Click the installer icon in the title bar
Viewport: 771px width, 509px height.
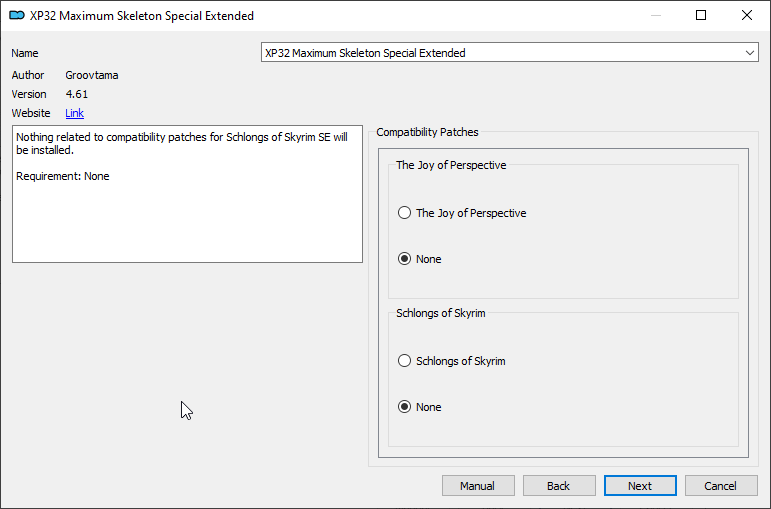[x=17, y=16]
